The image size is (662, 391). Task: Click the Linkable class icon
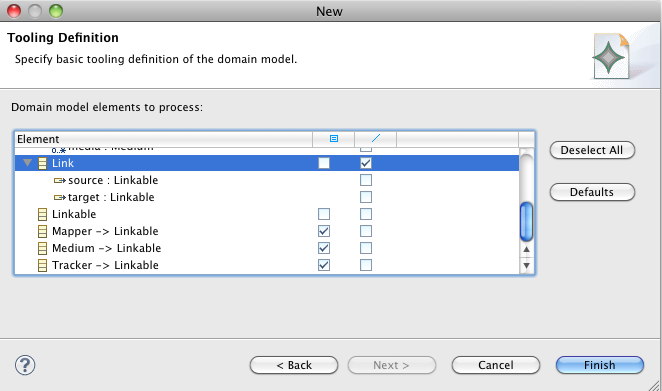tap(42, 215)
